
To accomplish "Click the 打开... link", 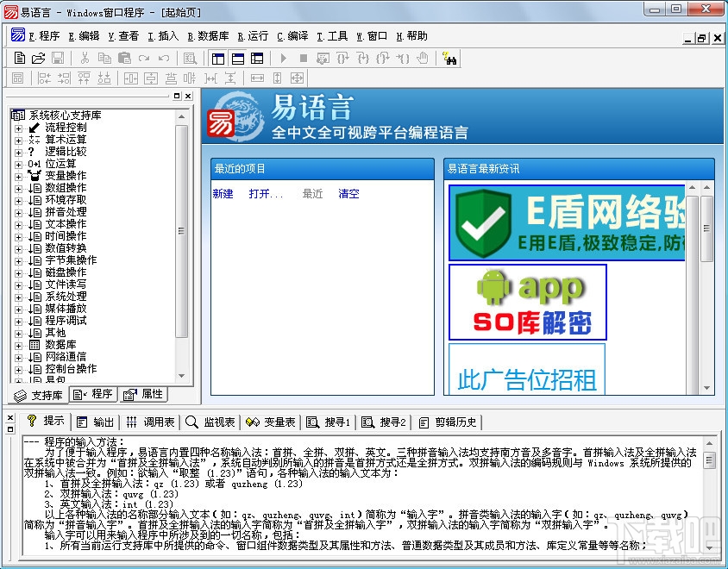I will (266, 194).
